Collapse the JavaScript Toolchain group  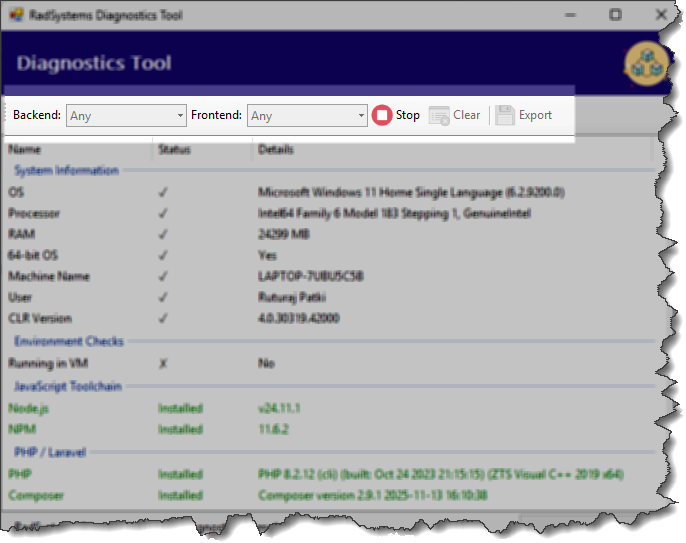pyautogui.click(x=68, y=386)
